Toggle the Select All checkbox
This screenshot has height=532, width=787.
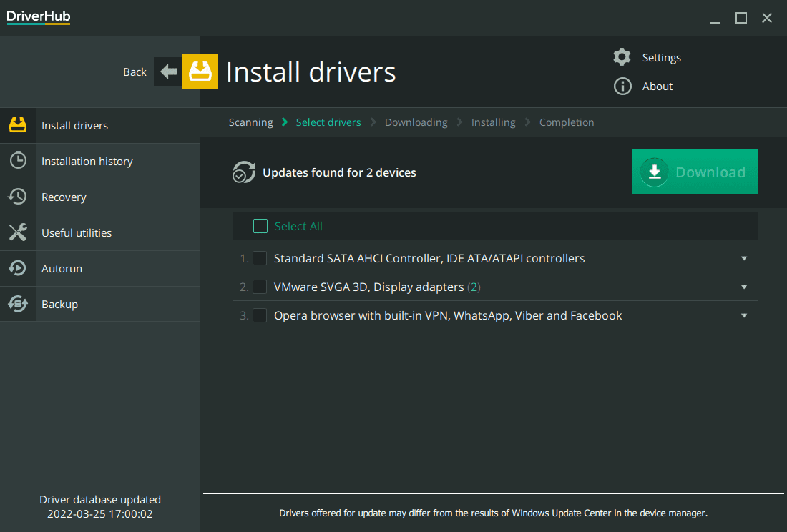click(260, 225)
